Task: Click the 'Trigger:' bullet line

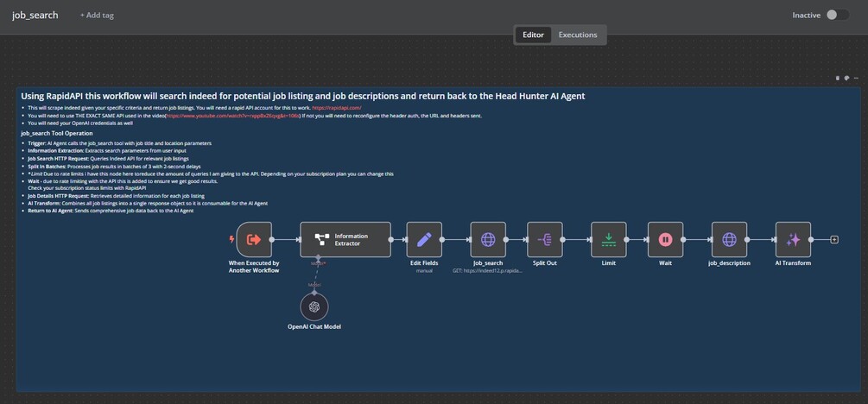Action: [x=119, y=143]
